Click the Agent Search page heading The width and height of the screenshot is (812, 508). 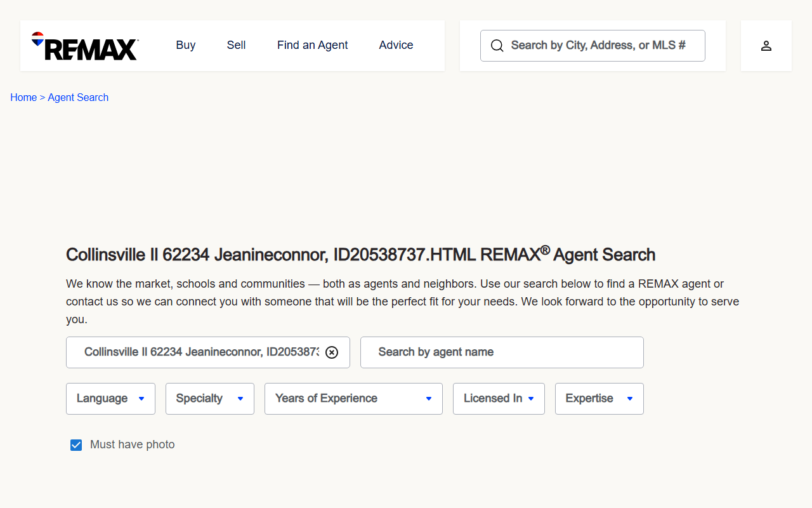click(x=360, y=254)
